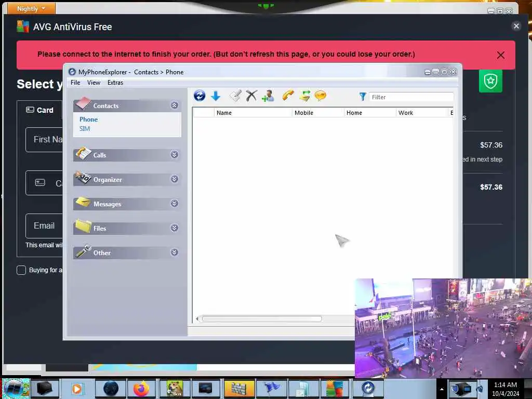The width and height of the screenshot is (532, 399).
Task: Click the horizontal scrollbar in contacts list
Action: [262, 318]
